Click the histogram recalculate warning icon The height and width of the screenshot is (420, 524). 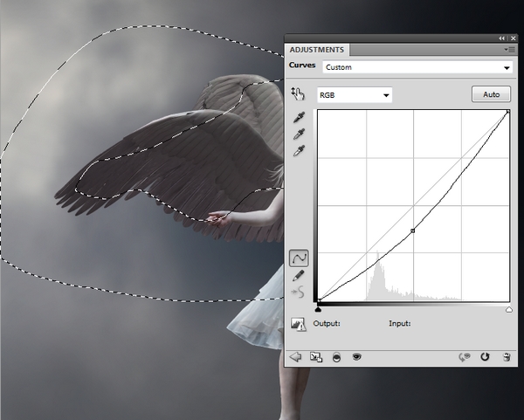pyautogui.click(x=299, y=324)
